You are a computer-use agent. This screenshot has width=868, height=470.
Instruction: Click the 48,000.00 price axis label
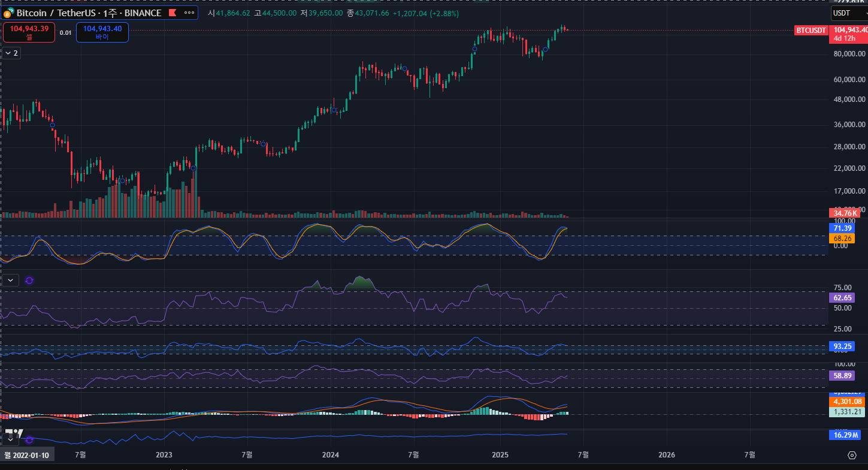(x=849, y=100)
